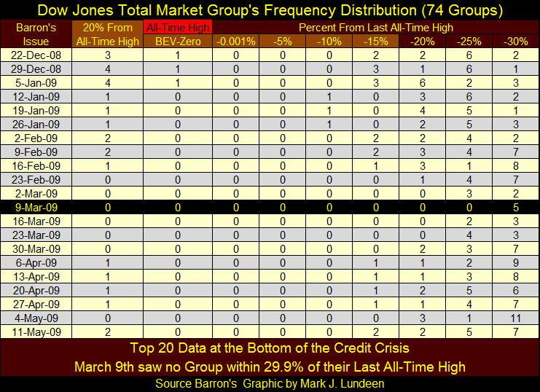The width and height of the screenshot is (540, 392).
Task: Select the 11-May-09 date cell
Action: coord(37,330)
